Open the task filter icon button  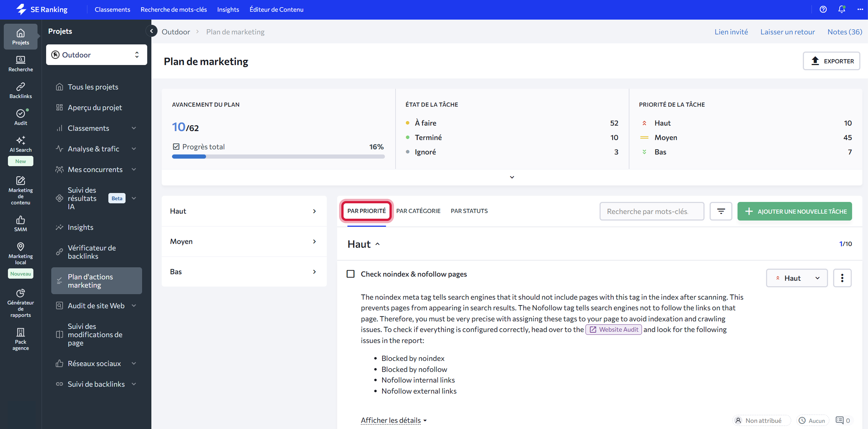[721, 211]
